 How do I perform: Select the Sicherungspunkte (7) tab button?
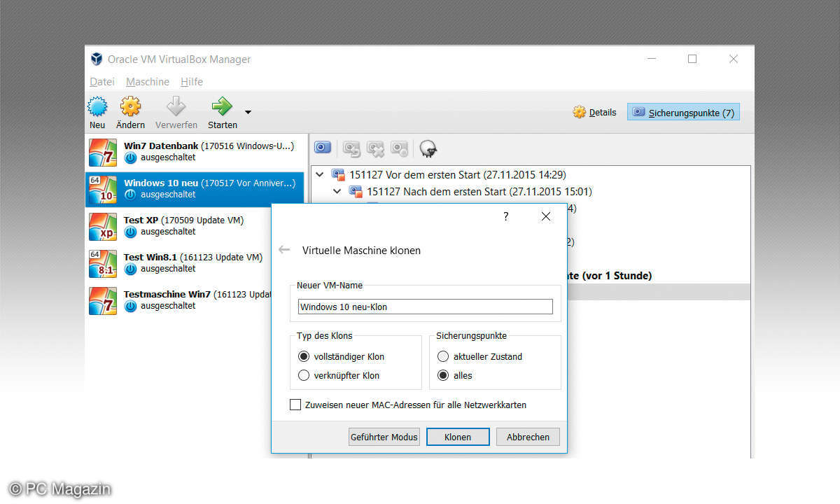683,112
